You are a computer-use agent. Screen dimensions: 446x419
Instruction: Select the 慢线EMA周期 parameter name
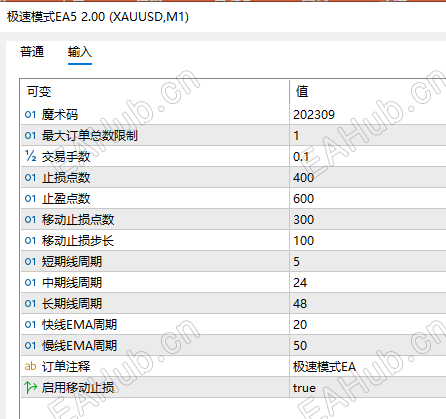coord(79,346)
